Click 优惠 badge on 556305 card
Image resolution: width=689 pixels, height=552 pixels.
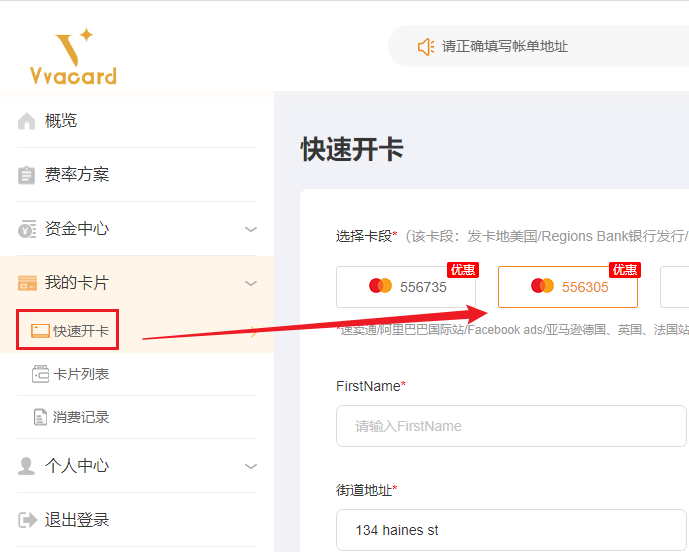coord(624,269)
